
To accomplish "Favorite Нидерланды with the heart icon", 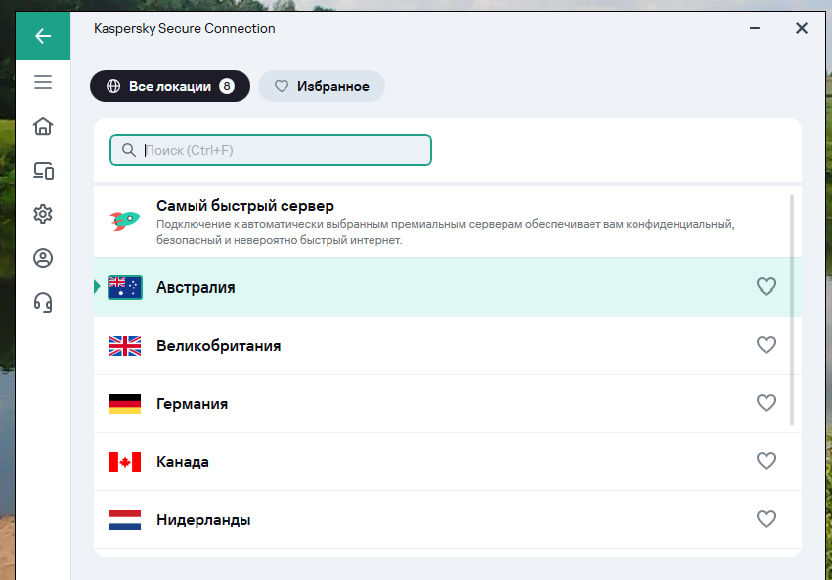I will (766, 518).
